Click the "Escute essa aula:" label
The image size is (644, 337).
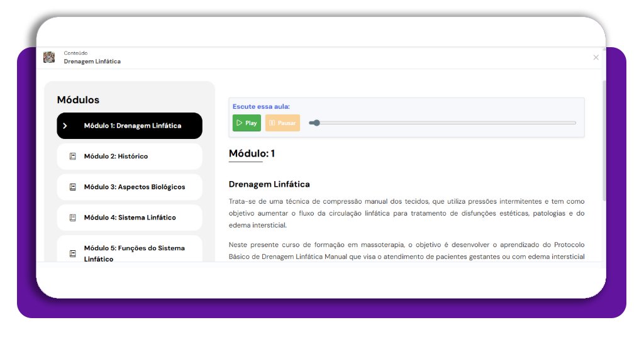(x=261, y=107)
